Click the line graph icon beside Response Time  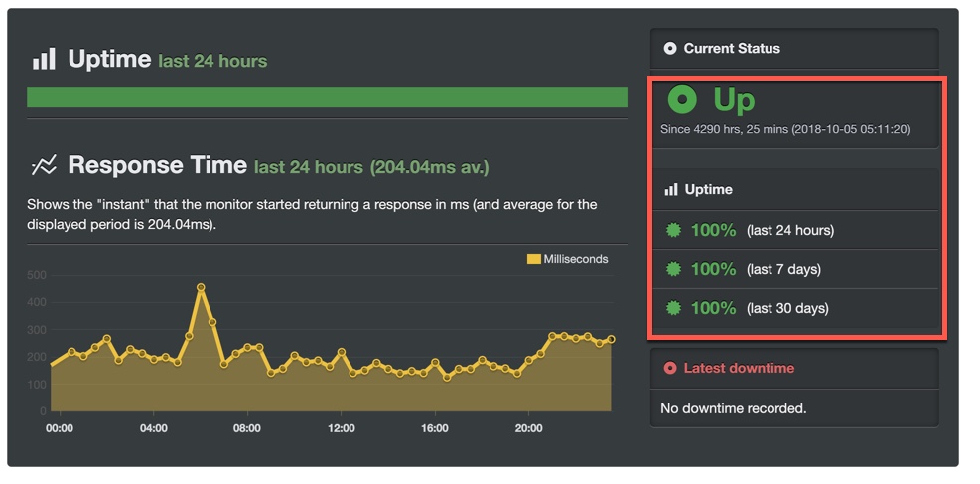pyautogui.click(x=44, y=166)
